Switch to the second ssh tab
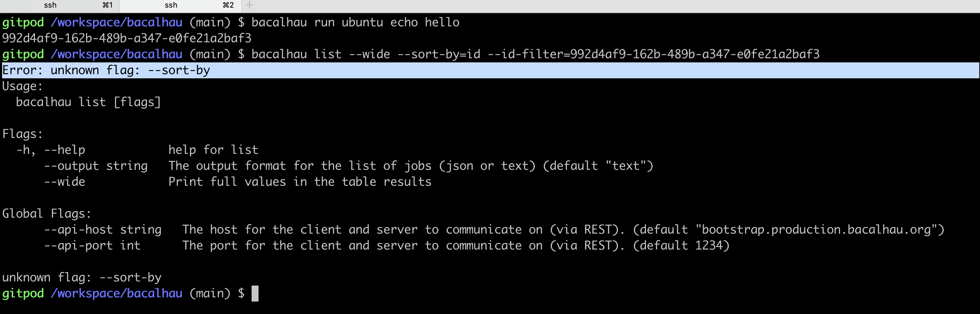980x314 pixels. coord(171,5)
